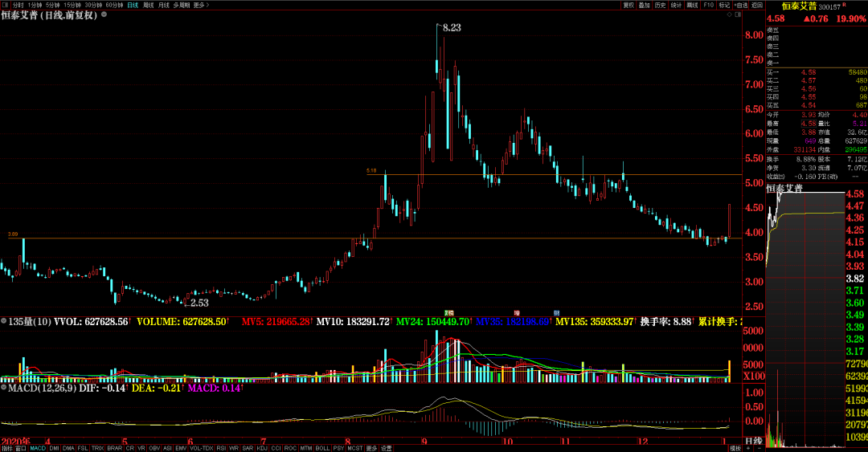Click the 5.18 horizontal line label
This screenshot has height=452, width=868.
click(x=371, y=171)
